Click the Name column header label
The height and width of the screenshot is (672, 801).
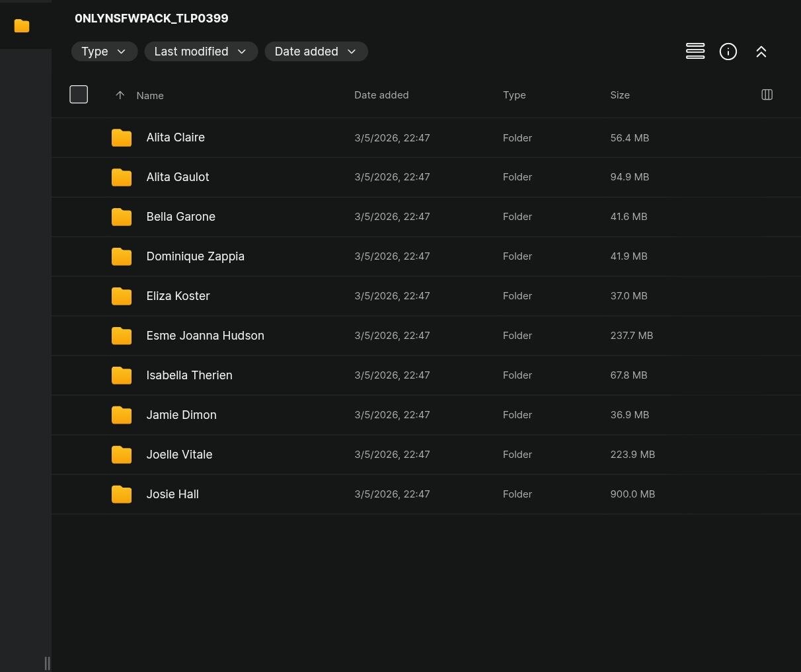(x=150, y=96)
